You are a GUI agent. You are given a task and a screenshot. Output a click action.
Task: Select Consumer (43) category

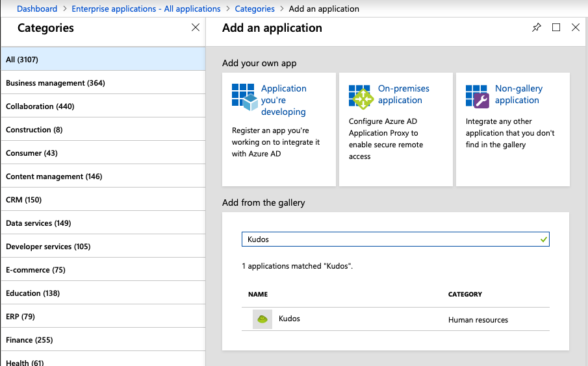click(103, 153)
